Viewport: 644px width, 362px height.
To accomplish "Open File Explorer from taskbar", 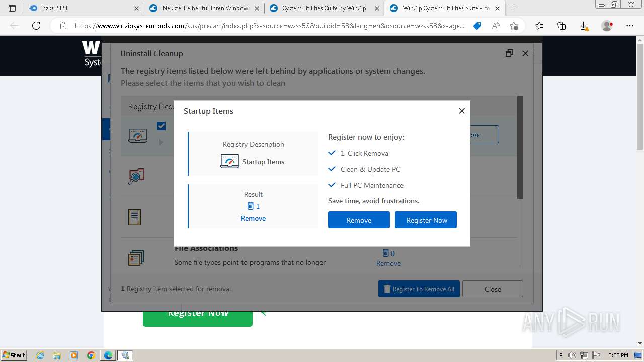I will tap(57, 355).
